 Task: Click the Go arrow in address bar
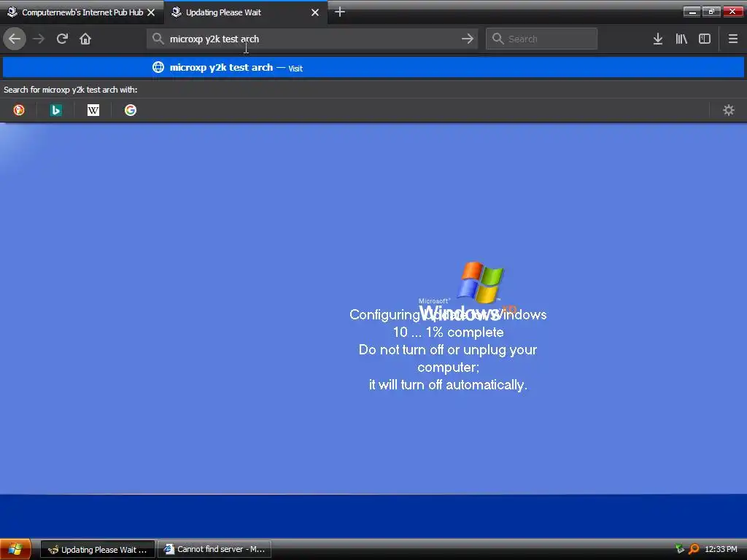coord(468,39)
